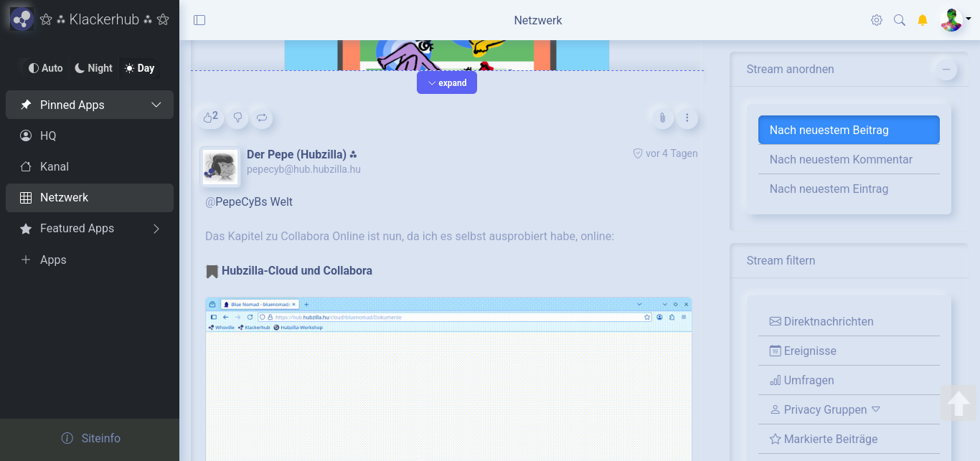Switch theme to Night mode
The image size is (980, 461).
tap(93, 68)
